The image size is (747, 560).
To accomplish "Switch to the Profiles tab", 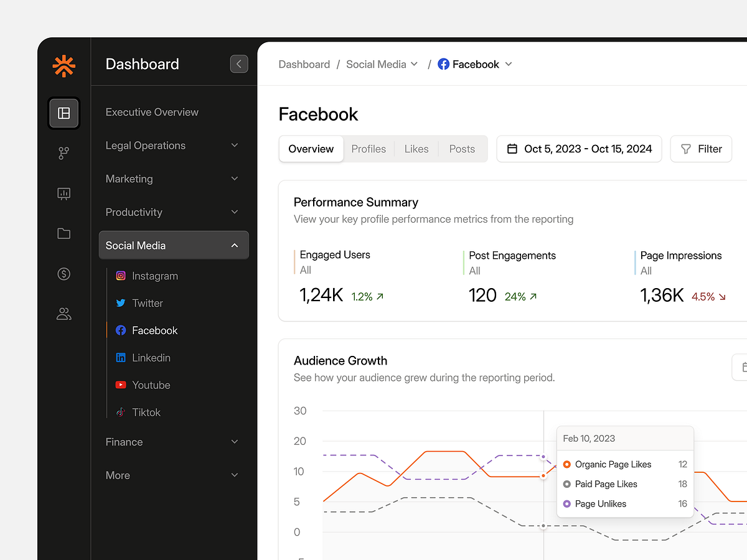I will [369, 149].
